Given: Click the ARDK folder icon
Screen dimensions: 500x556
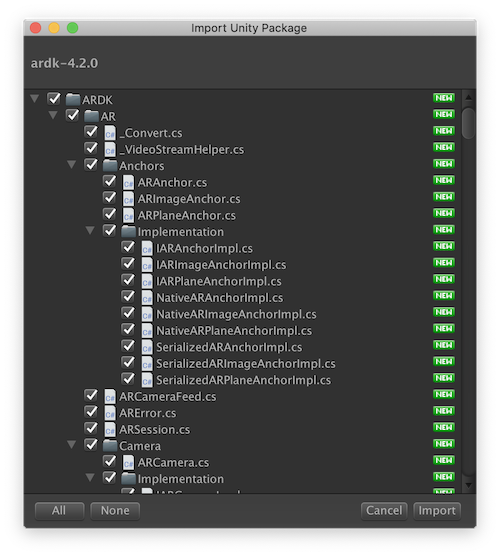Looking at the screenshot, I should (x=73, y=99).
